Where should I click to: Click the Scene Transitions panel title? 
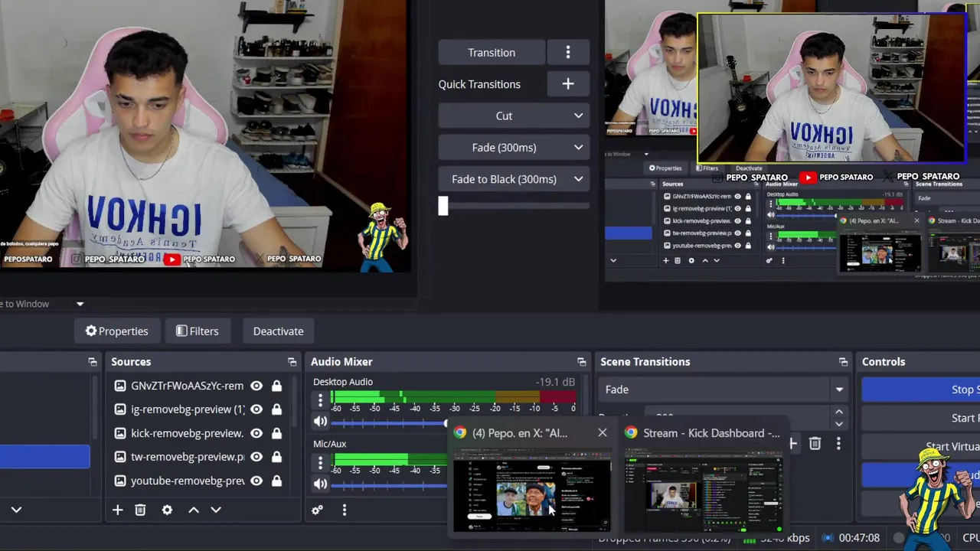[x=645, y=362]
